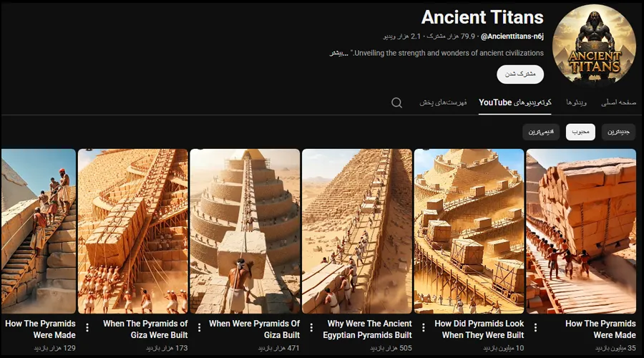
Task: Click the channel search magnifier icon
Action: click(396, 102)
